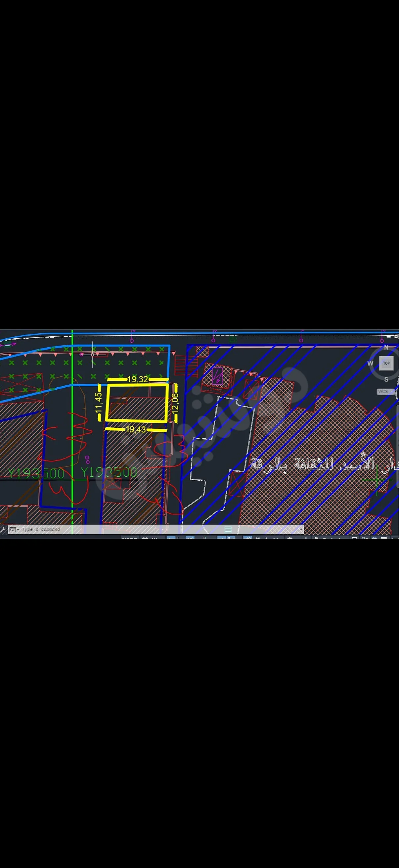The image size is (399, 868).
Task: Select the 19,43 dimension text
Action: pyautogui.click(x=136, y=429)
